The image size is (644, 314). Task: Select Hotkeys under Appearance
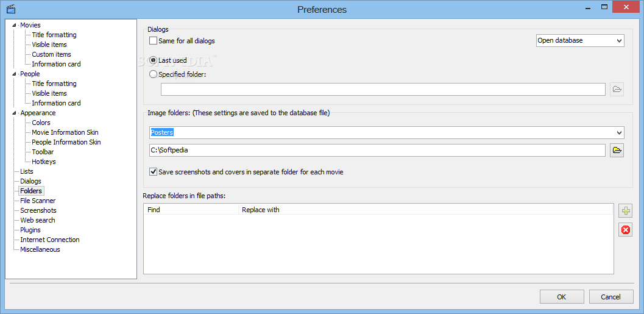(x=44, y=162)
